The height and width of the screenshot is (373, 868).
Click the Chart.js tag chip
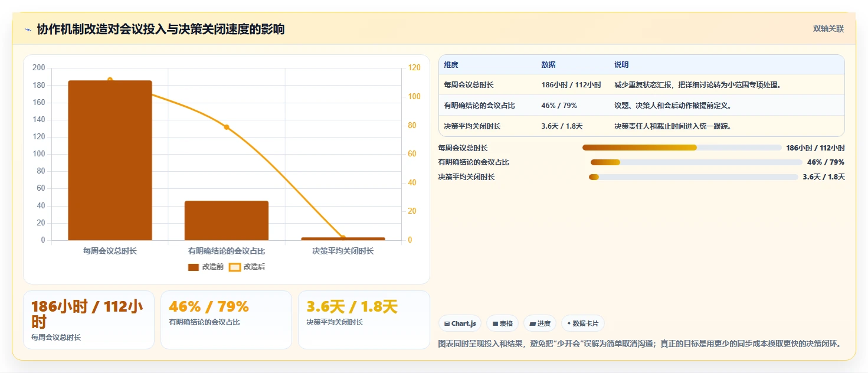click(460, 323)
